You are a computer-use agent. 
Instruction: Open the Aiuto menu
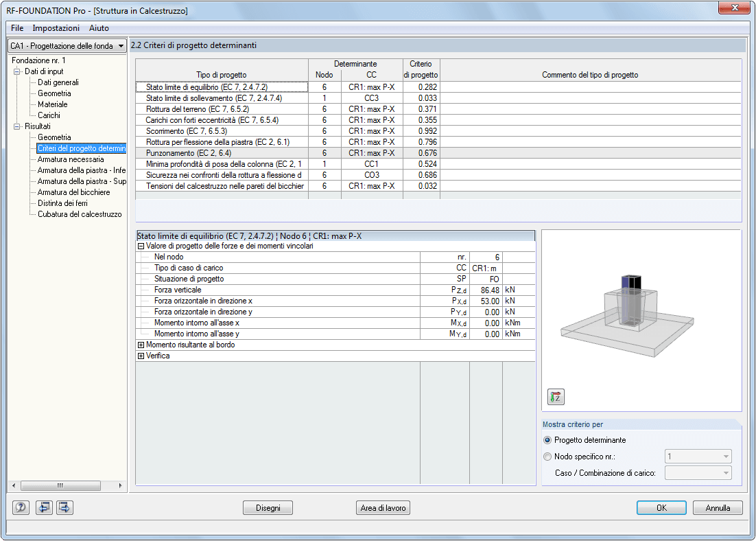click(99, 28)
